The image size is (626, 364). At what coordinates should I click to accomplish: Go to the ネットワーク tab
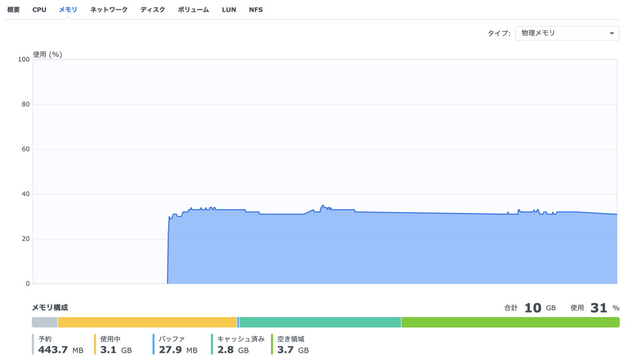click(x=109, y=10)
